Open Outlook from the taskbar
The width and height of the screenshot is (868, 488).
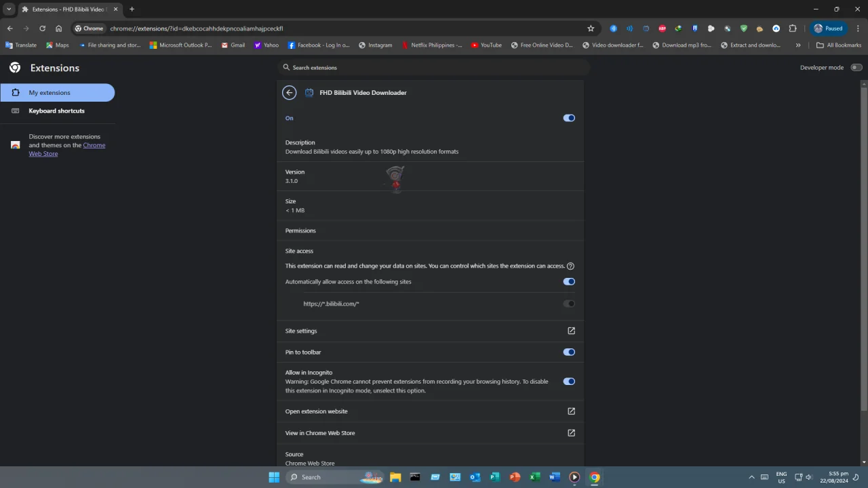pyautogui.click(x=475, y=477)
